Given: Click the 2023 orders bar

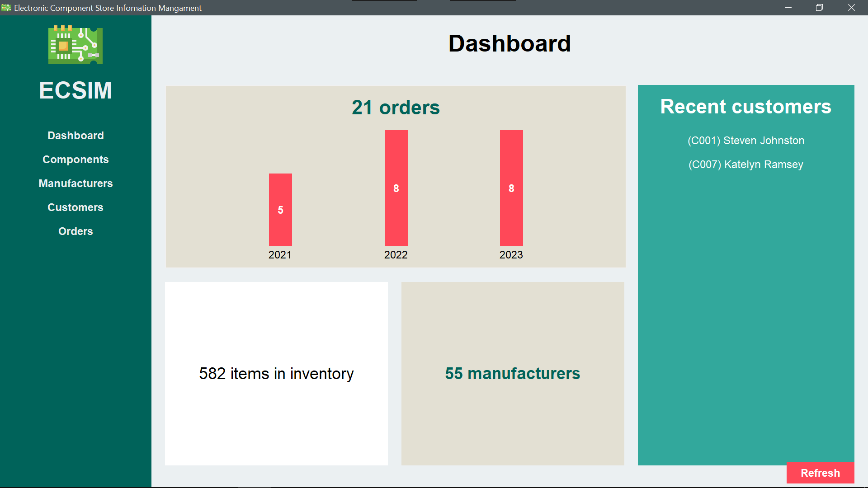Looking at the screenshot, I should coord(511,188).
